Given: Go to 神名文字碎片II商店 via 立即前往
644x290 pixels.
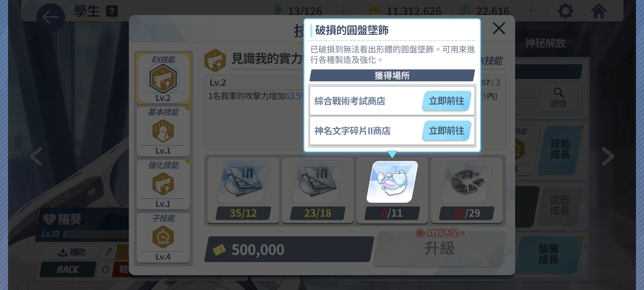Looking at the screenshot, I should [447, 130].
